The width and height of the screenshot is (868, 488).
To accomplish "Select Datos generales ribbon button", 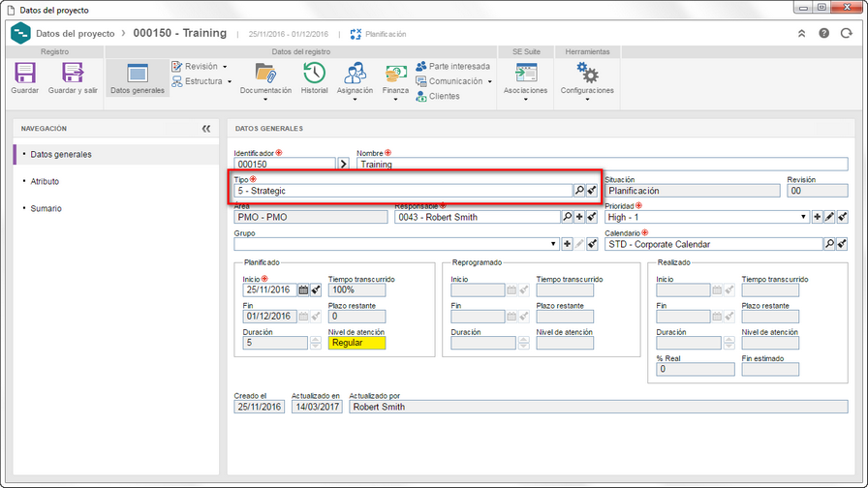I will point(138,78).
